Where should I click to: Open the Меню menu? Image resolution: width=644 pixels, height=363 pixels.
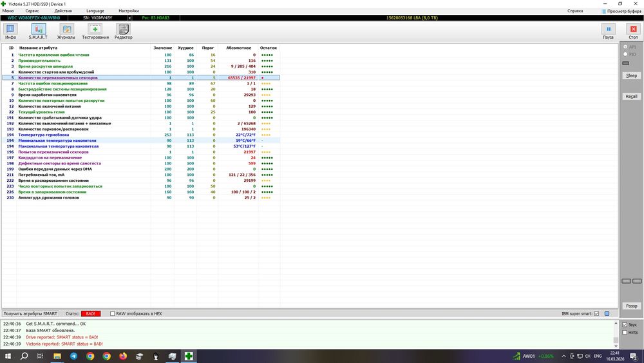[8, 11]
